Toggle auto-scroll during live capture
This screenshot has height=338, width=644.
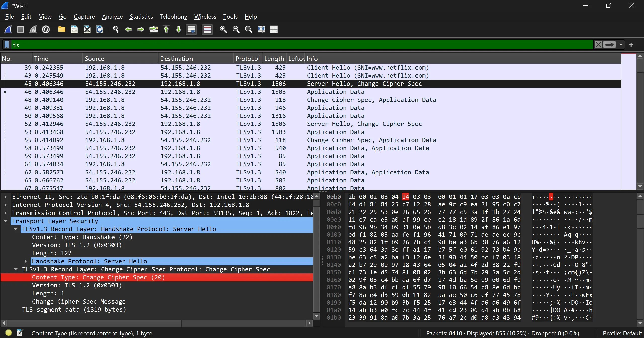[x=191, y=30]
